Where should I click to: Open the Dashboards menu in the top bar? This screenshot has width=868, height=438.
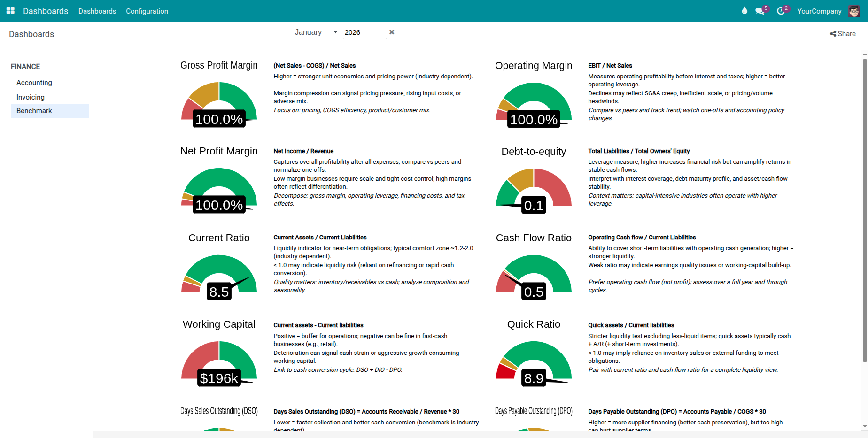(x=97, y=11)
